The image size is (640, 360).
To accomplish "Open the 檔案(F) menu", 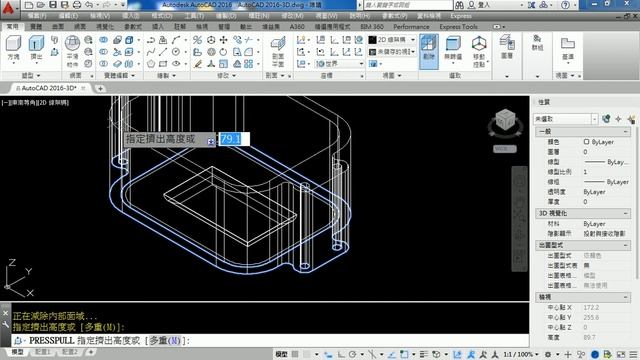I will [x=37, y=16].
